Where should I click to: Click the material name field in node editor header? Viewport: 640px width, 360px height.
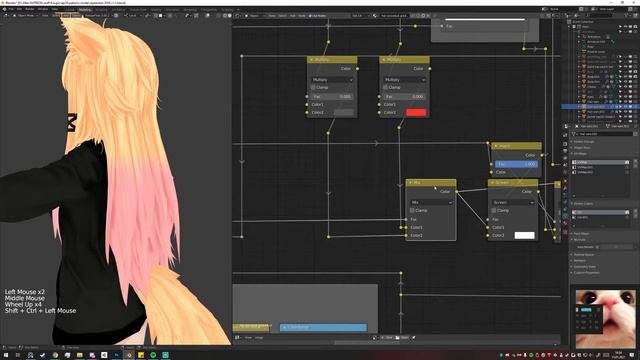(394, 16)
